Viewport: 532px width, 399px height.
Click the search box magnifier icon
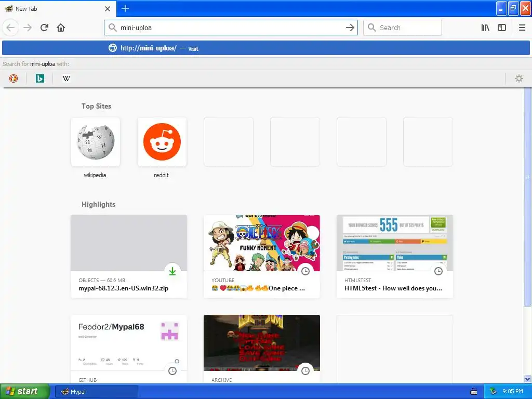[372, 28]
